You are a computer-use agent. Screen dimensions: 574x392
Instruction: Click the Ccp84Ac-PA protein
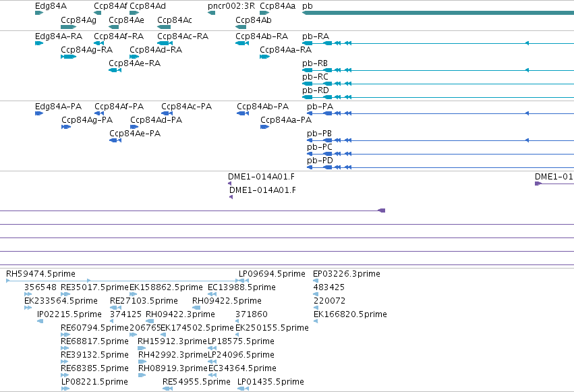167,113
